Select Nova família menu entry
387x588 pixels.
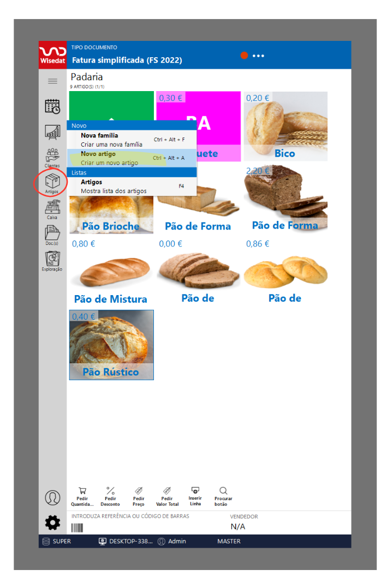(x=132, y=140)
